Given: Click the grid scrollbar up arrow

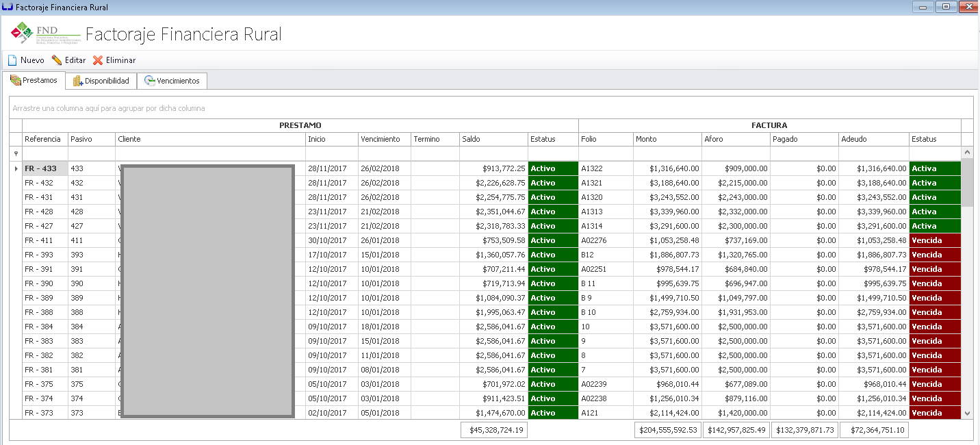Looking at the screenshot, I should tap(967, 153).
